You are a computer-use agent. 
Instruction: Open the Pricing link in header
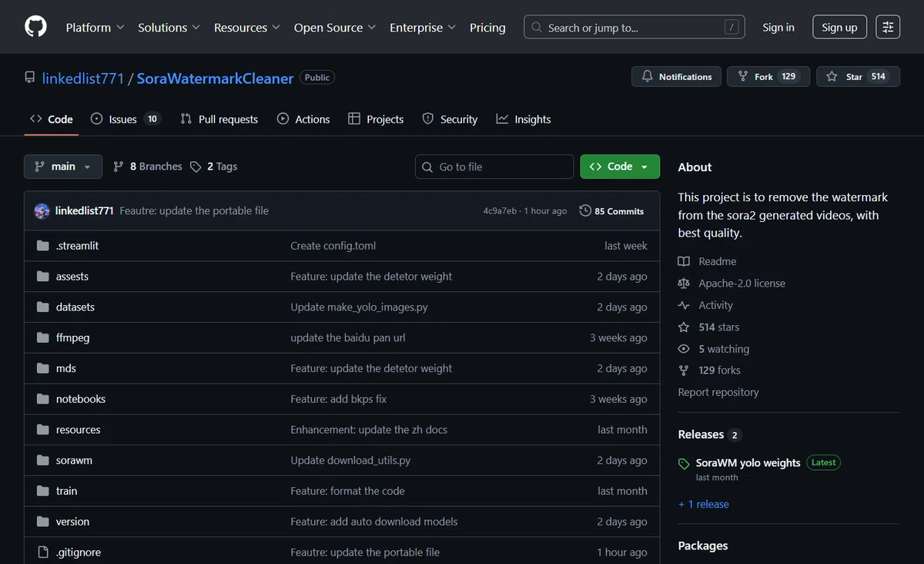(487, 27)
